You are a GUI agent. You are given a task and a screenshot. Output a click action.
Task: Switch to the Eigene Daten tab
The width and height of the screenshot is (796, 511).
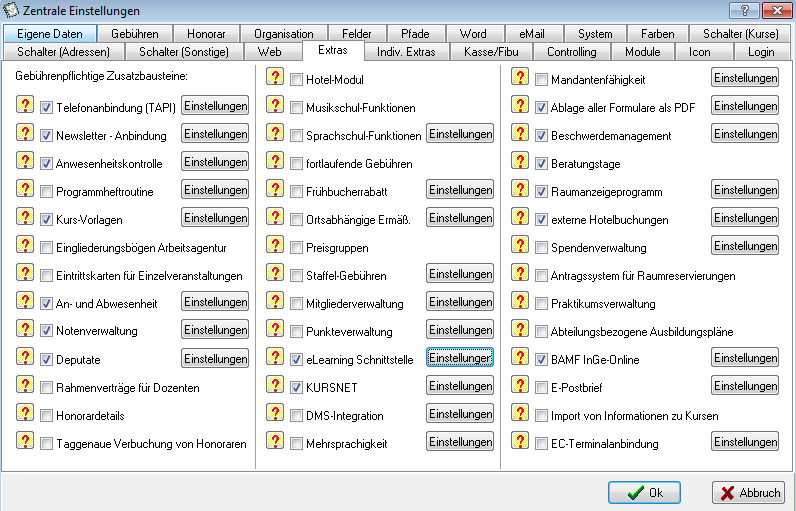click(50, 33)
